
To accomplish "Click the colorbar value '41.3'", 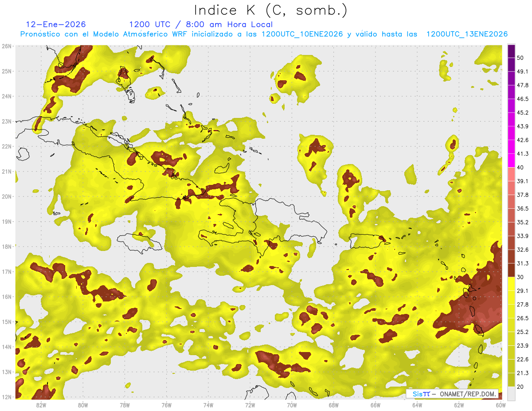I will 523,154.
